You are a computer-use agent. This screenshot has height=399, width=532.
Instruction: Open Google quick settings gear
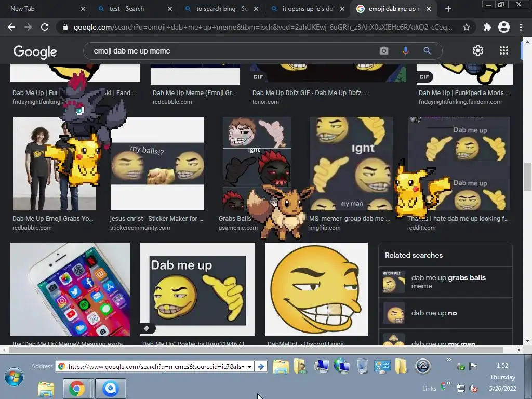[x=478, y=50]
